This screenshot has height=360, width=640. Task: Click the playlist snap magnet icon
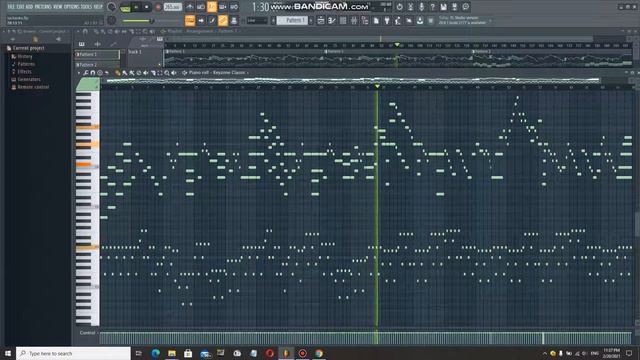point(85,31)
